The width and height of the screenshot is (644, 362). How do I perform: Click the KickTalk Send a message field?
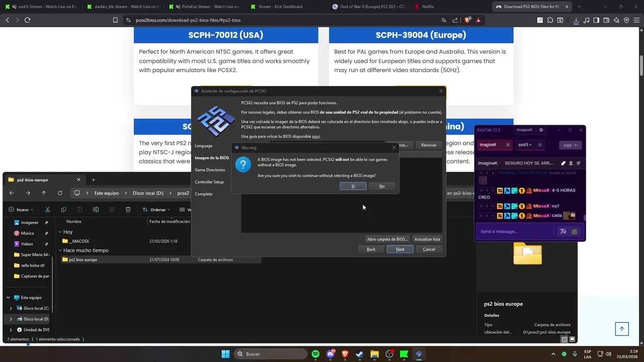(516, 231)
